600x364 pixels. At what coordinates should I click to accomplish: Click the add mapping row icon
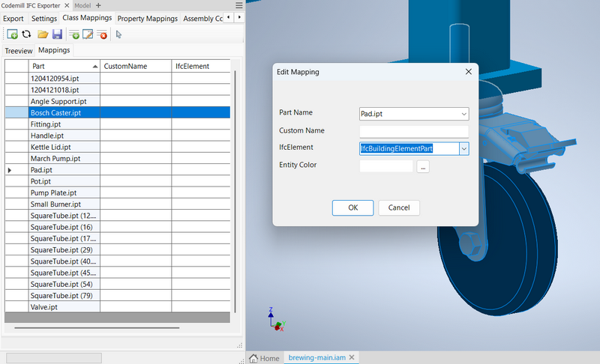click(73, 34)
